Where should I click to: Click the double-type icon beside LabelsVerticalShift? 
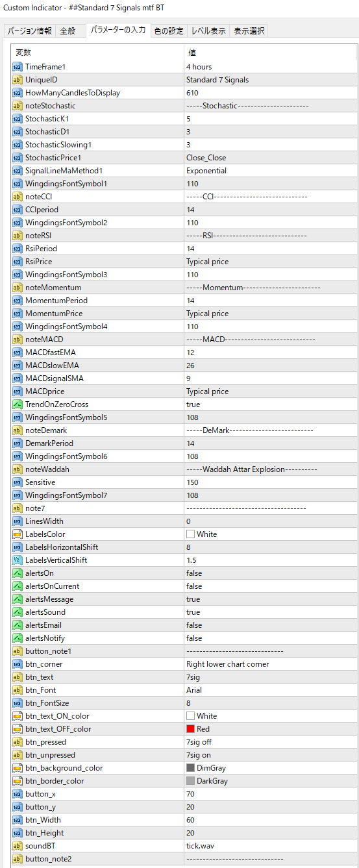point(18,560)
